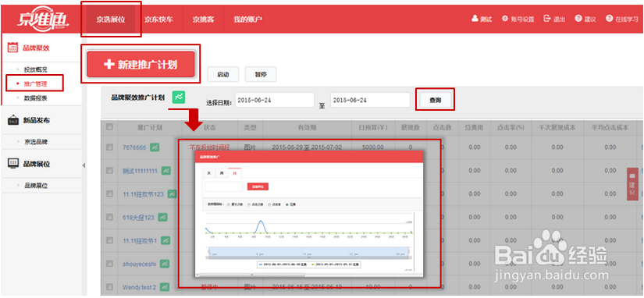This screenshot has height=298, width=644.
Task: Click the red 建议 feedback side tab
Action: click(x=632, y=184)
